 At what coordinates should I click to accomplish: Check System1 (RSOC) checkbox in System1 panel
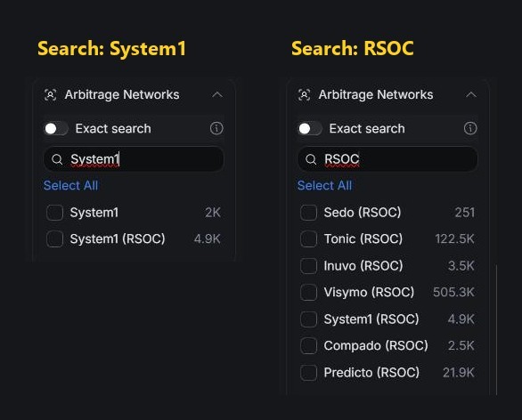pos(55,239)
